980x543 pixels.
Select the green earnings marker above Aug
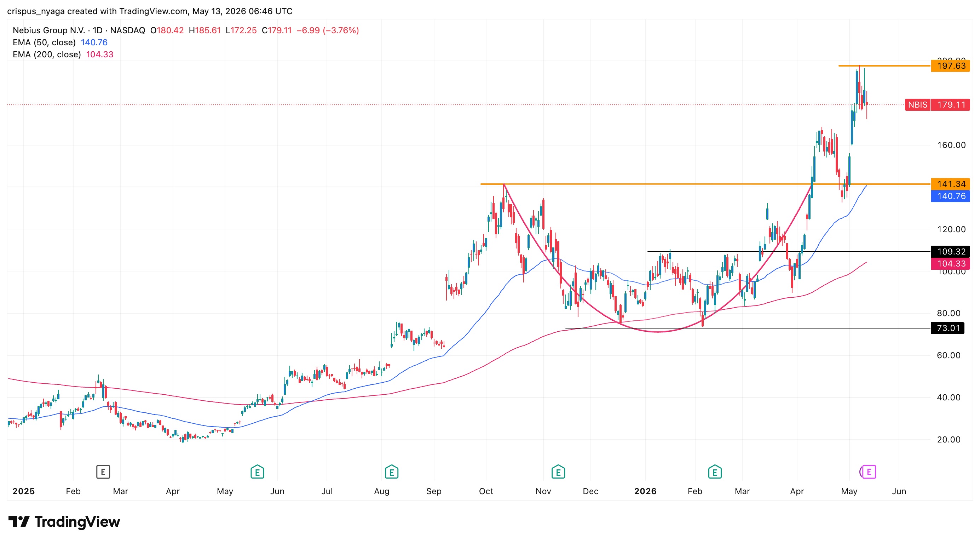point(391,472)
